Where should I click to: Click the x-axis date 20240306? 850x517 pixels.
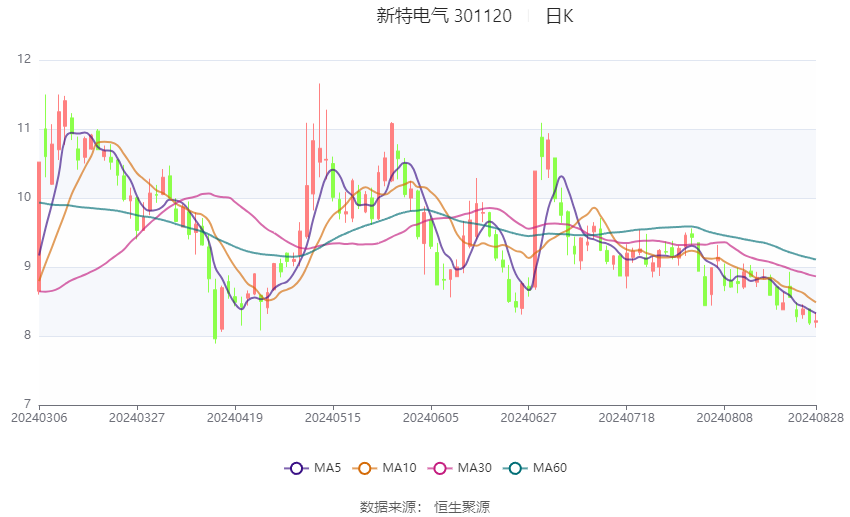[x=39, y=418]
